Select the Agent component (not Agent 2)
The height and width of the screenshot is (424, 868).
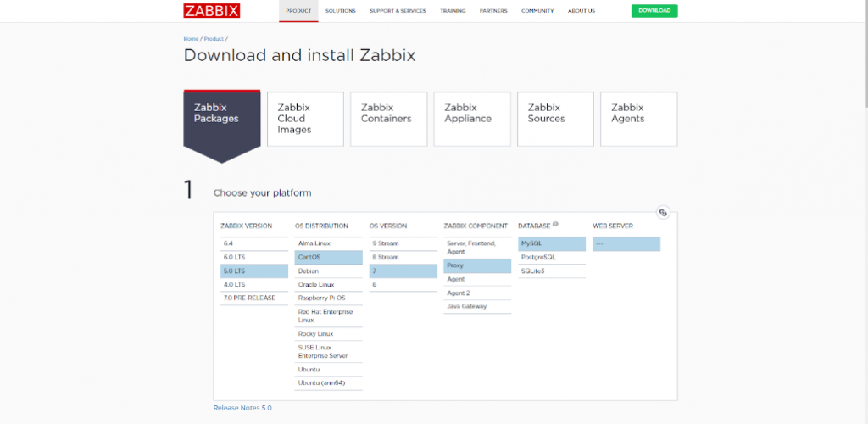tap(477, 280)
